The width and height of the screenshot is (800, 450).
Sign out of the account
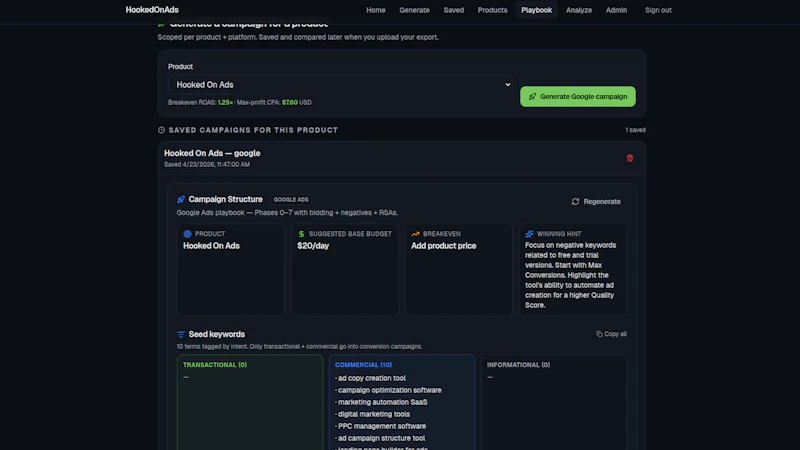click(x=658, y=10)
